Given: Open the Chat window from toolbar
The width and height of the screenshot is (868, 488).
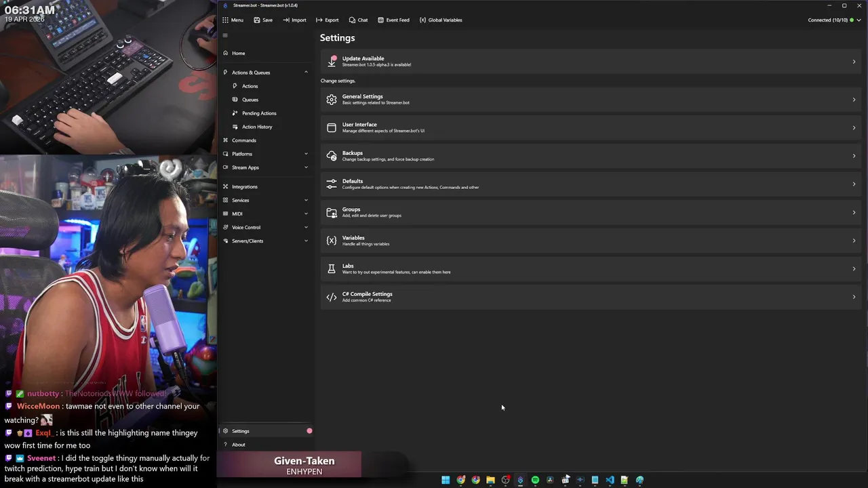Looking at the screenshot, I should coord(358,20).
